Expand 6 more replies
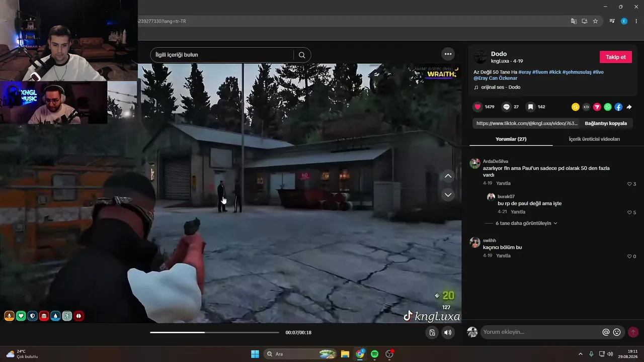 pyautogui.click(x=526, y=223)
